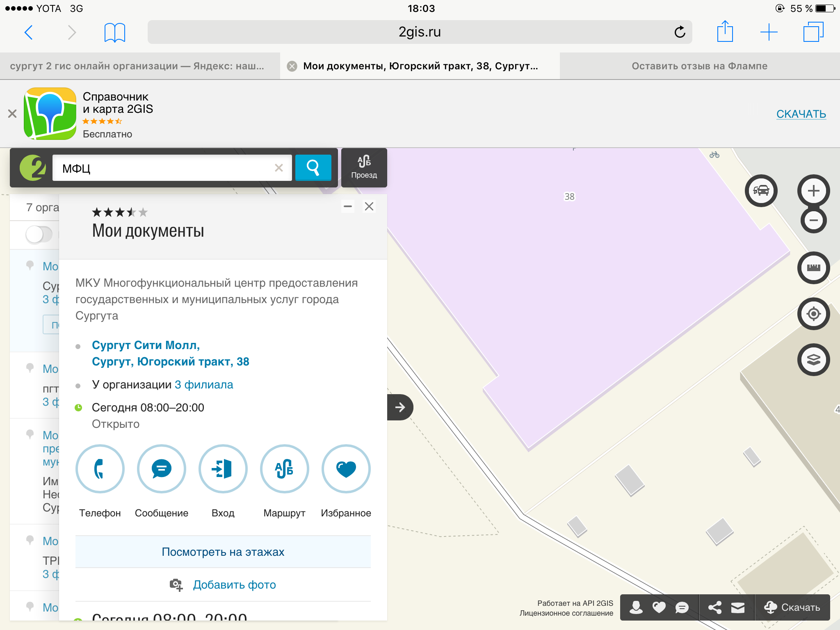This screenshot has width=840, height=630.
Task: Open the map layers button
Action: click(x=814, y=360)
